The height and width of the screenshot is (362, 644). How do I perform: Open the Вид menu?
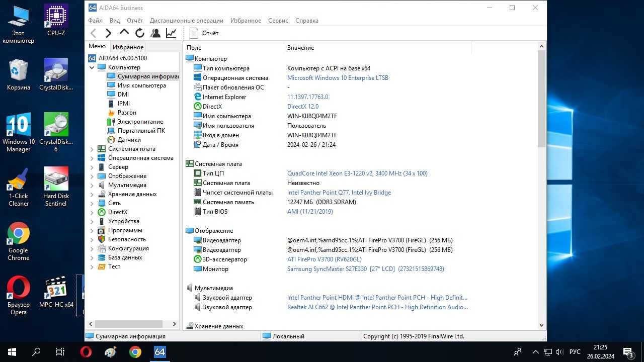pos(115,21)
